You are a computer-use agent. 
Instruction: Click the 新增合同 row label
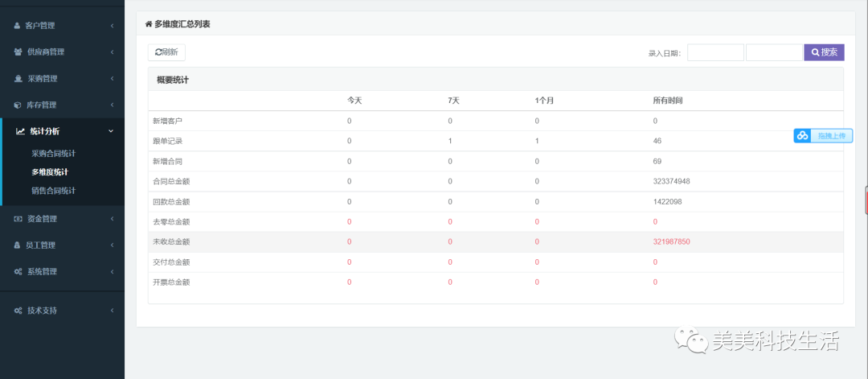coord(168,161)
